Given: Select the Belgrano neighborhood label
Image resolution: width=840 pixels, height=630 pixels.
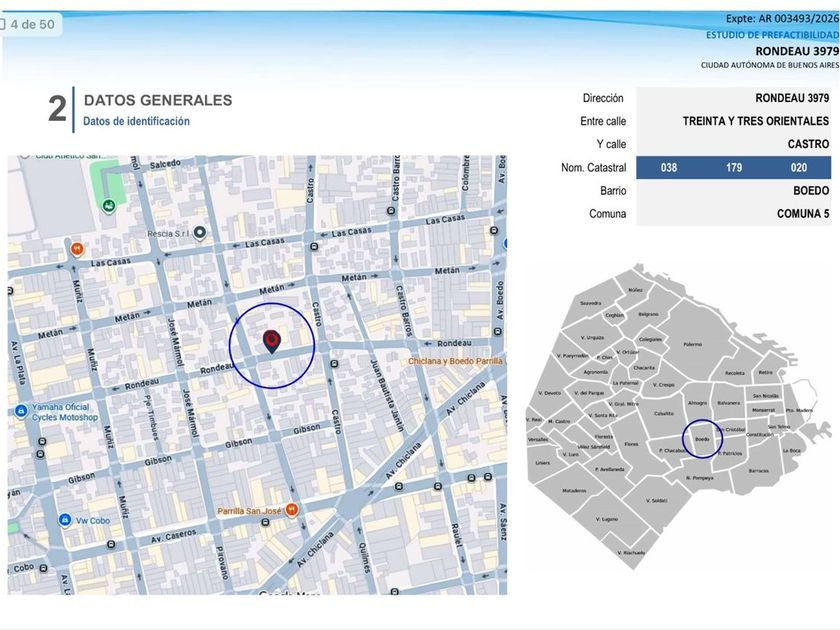Looking at the screenshot, I should (x=648, y=314).
